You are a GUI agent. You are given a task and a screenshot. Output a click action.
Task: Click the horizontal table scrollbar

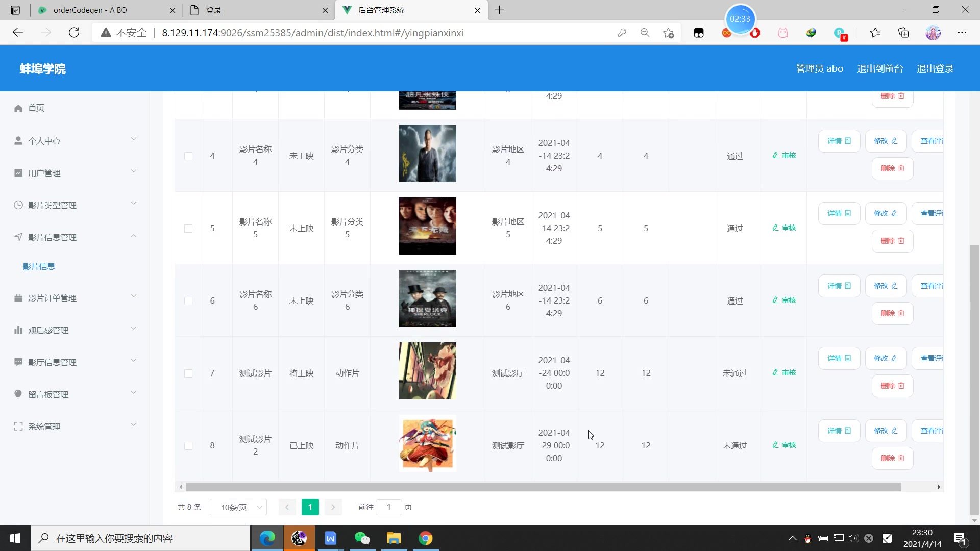click(543, 487)
